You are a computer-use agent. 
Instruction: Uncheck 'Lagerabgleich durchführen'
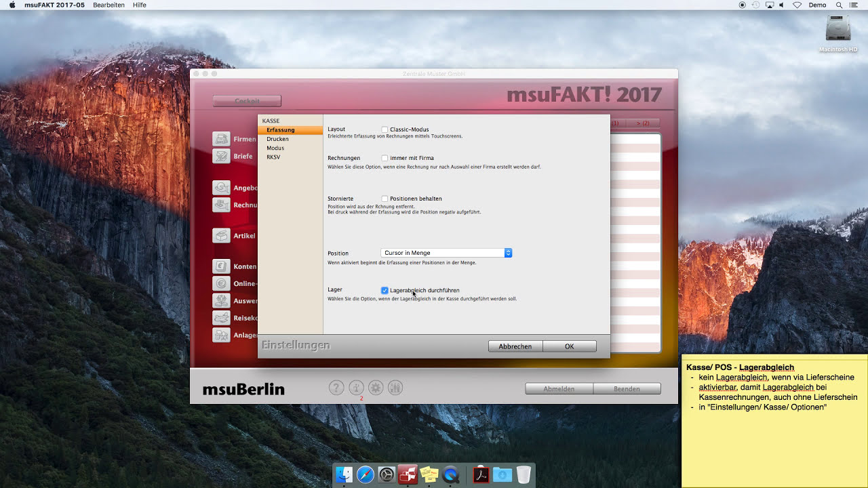pyautogui.click(x=384, y=290)
